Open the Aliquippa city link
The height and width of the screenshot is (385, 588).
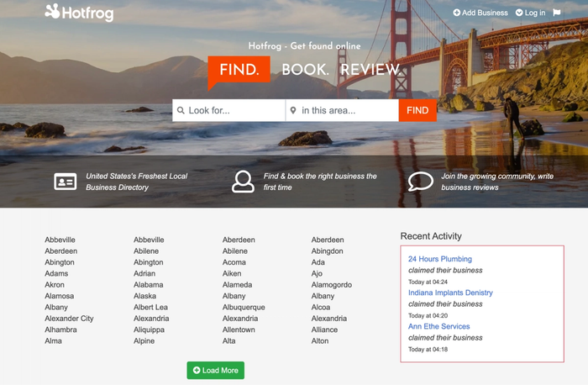click(x=149, y=330)
